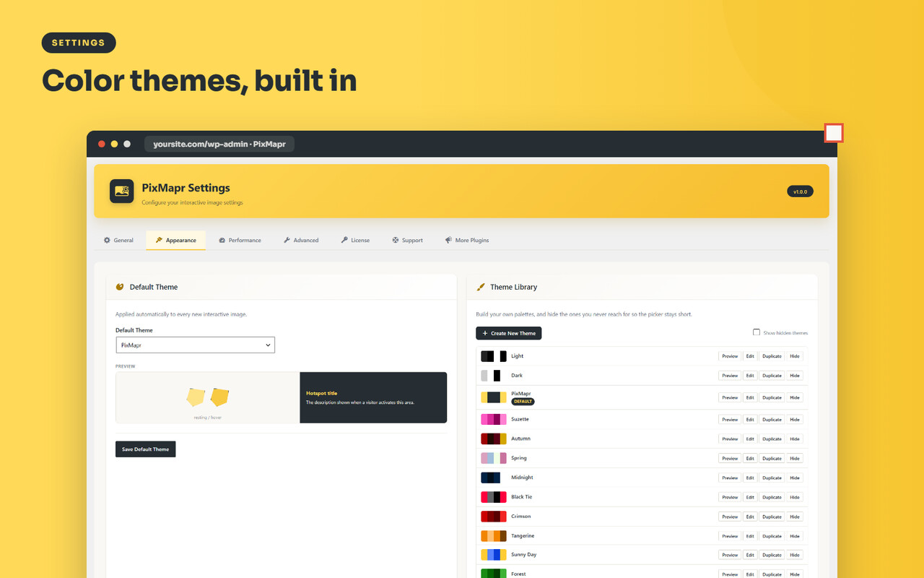Hide the Light theme
Screen dimensions: 924x578
pos(795,356)
